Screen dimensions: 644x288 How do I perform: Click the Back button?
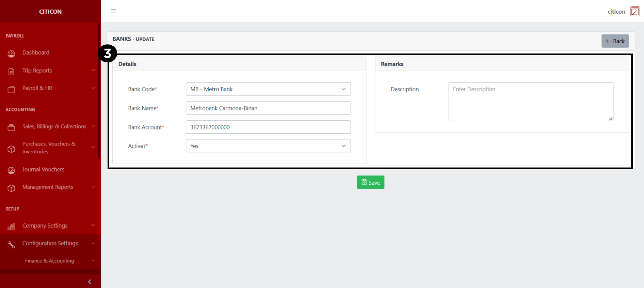click(615, 41)
